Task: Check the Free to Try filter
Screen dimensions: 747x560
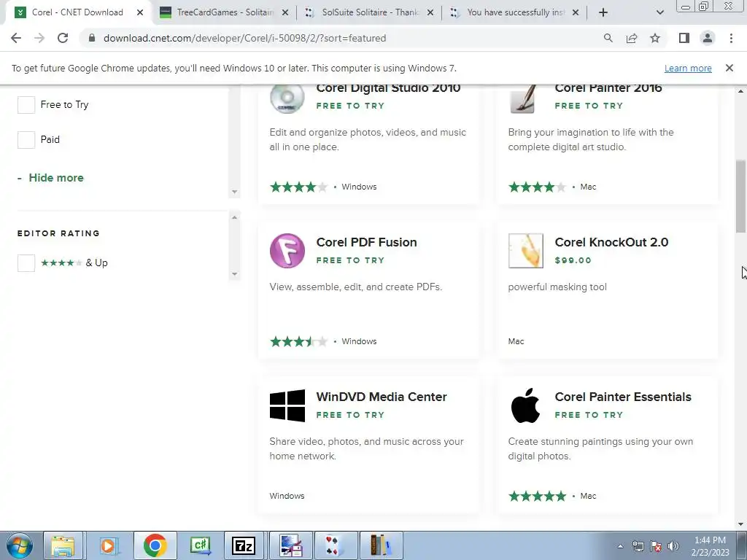Action: tap(26, 105)
